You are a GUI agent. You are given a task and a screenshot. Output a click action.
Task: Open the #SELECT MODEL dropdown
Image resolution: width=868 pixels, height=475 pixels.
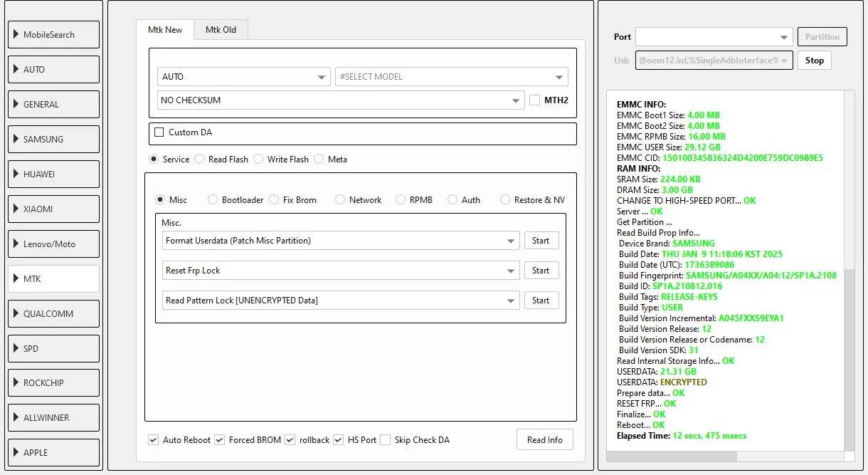click(451, 77)
